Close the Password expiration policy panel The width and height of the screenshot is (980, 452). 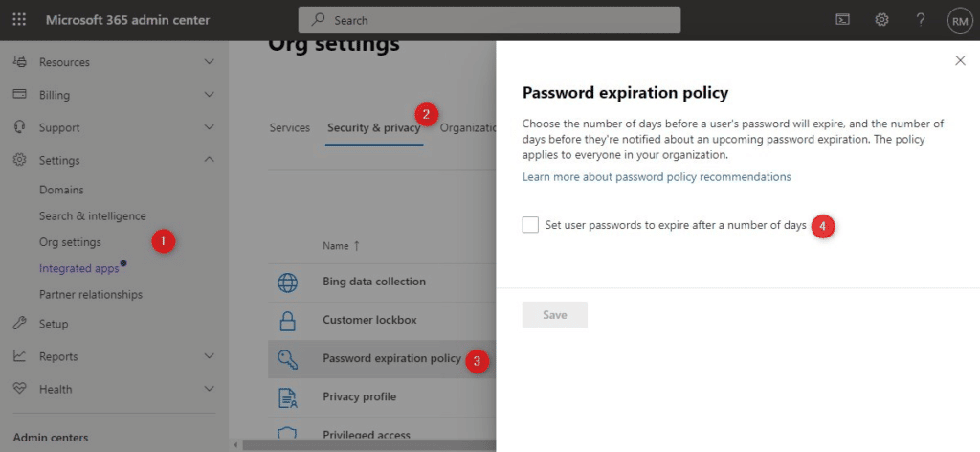tap(960, 60)
